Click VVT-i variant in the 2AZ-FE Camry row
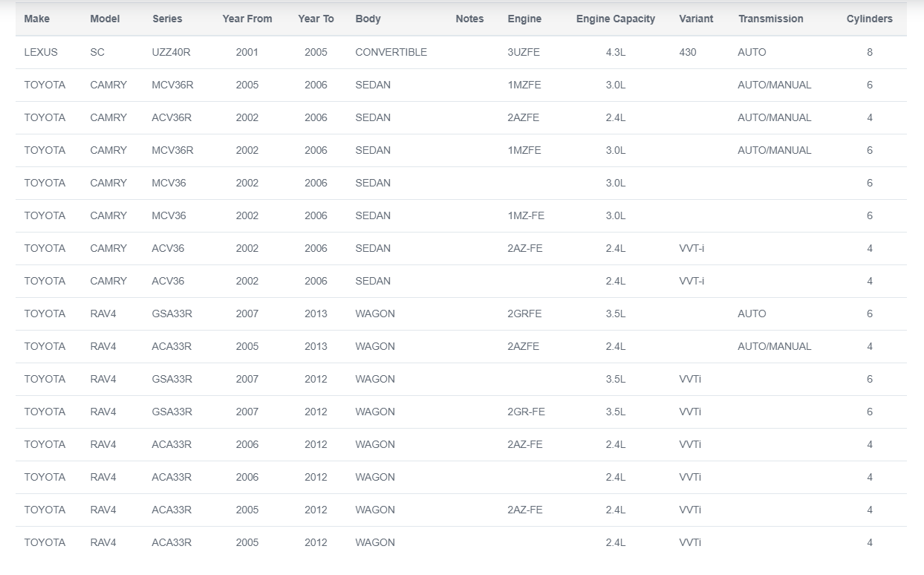 (x=692, y=248)
